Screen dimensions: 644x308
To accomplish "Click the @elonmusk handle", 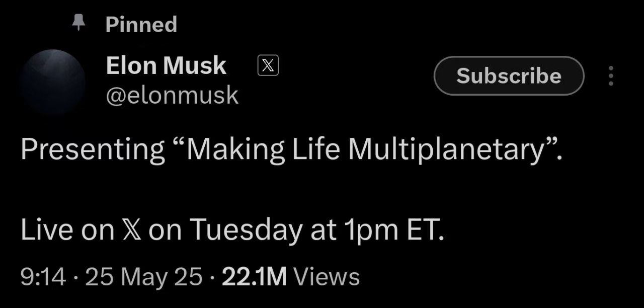I will tap(172, 95).
